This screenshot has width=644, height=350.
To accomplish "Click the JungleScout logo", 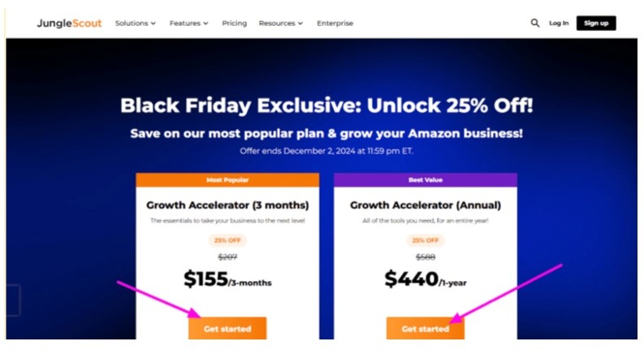I will click(69, 23).
